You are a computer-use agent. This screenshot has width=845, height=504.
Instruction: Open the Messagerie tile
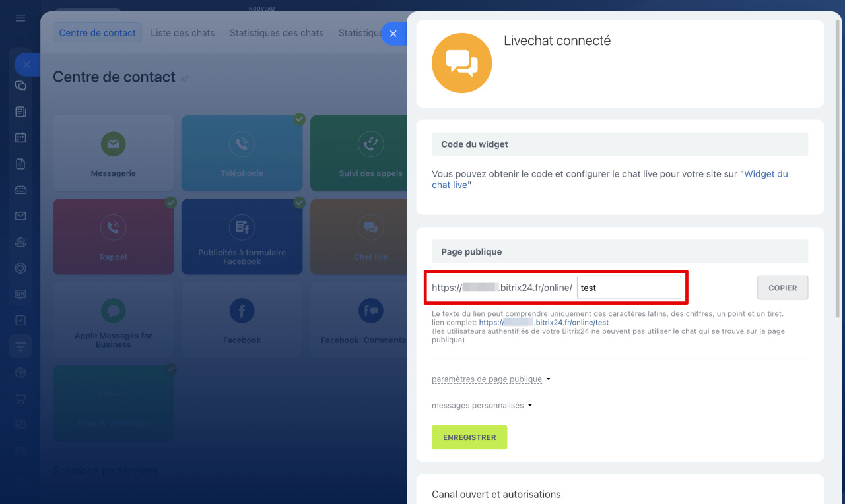[114, 154]
